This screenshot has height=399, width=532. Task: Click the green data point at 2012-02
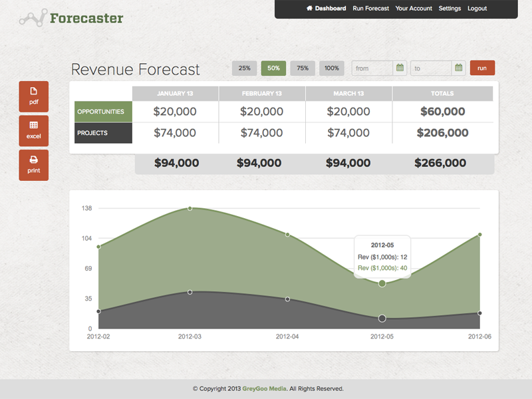click(x=98, y=247)
